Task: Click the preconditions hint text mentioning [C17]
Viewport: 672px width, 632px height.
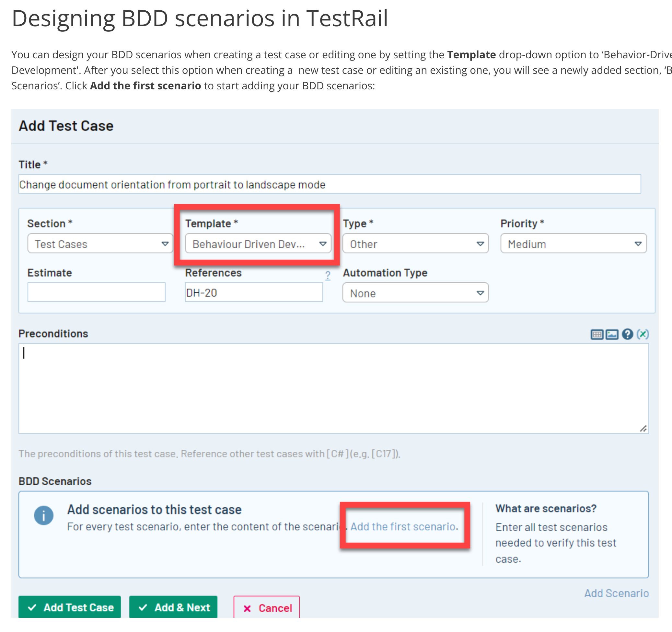Action: click(209, 454)
